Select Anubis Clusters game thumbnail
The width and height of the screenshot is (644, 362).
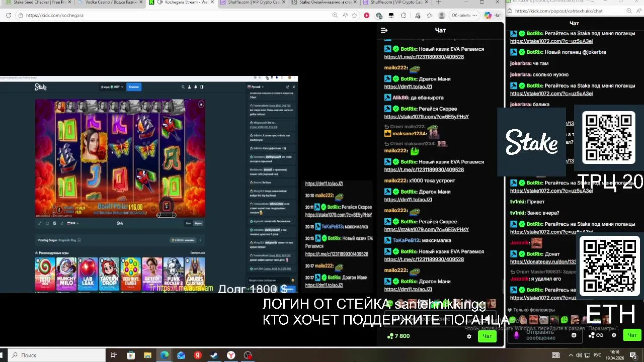195,274
